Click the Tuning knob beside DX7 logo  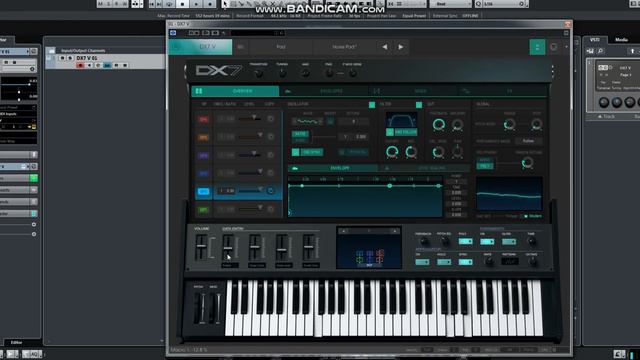pyautogui.click(x=282, y=73)
